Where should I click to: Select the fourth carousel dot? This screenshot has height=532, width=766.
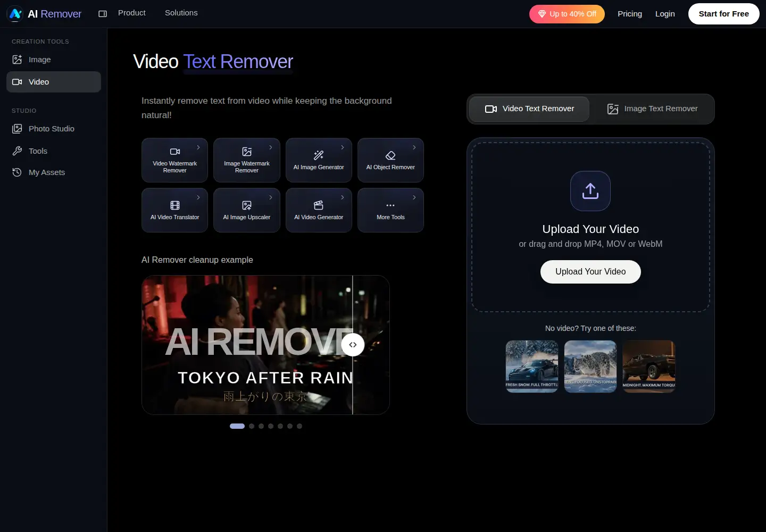(271, 426)
